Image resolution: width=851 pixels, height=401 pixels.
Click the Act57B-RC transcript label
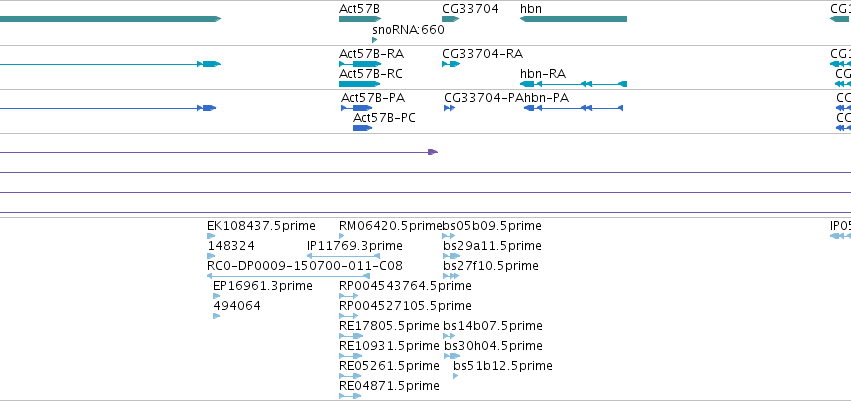click(x=371, y=74)
